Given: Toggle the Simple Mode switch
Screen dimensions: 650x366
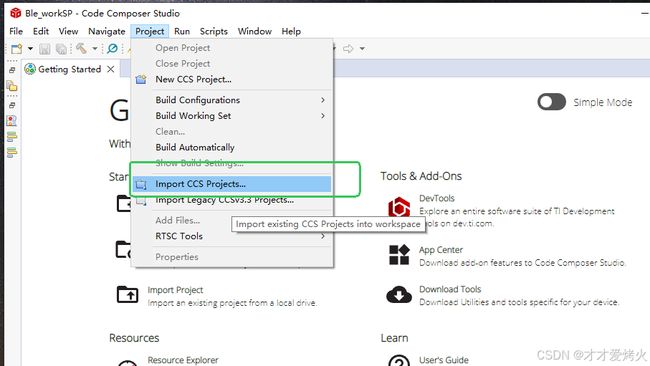Looking at the screenshot, I should 551,102.
